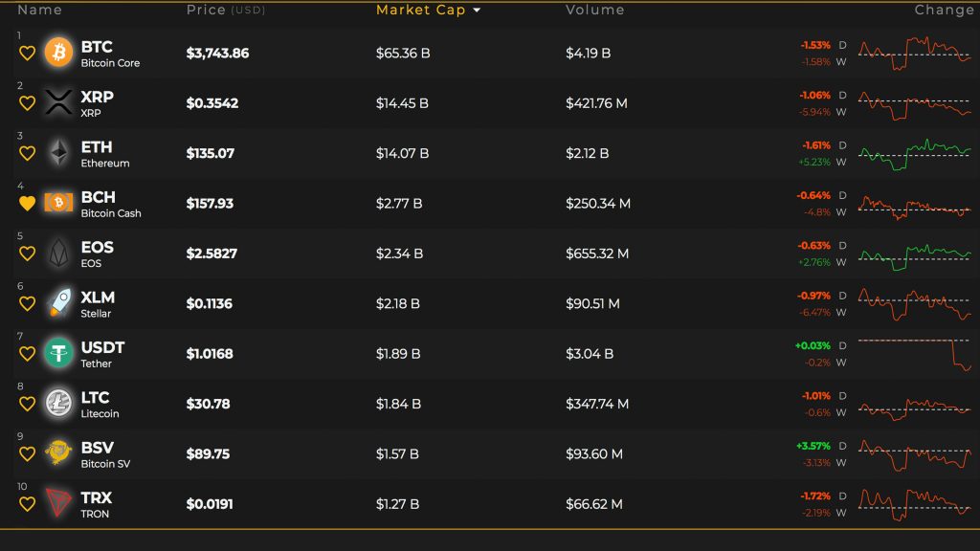Sort the list by Volume header
The height and width of the screenshot is (551, 980).
click(595, 10)
